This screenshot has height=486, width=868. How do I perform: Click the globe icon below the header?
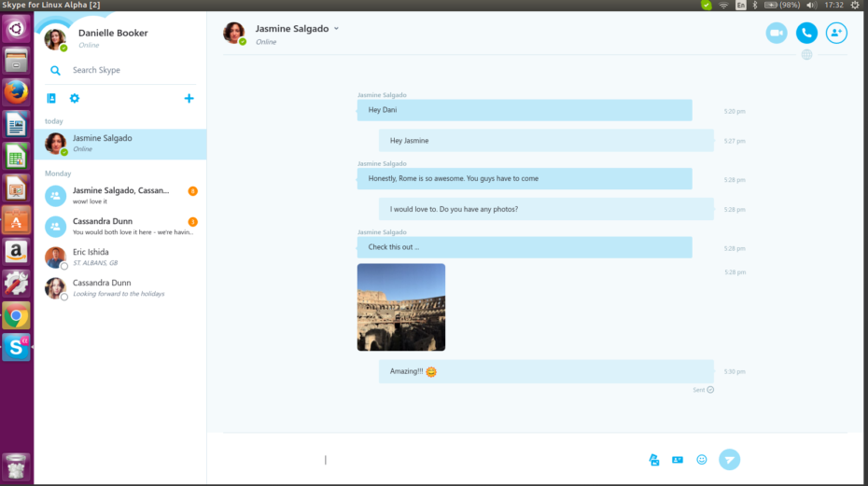pyautogui.click(x=806, y=55)
